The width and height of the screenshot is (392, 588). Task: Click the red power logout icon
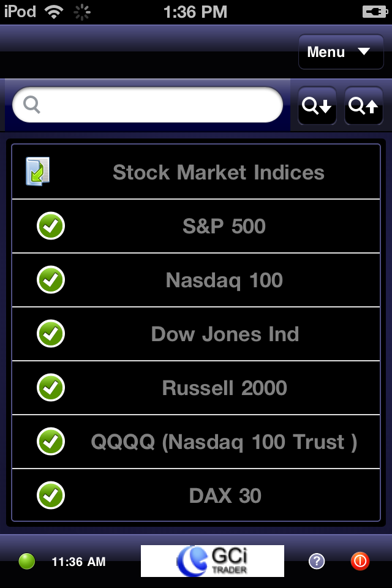(x=360, y=562)
